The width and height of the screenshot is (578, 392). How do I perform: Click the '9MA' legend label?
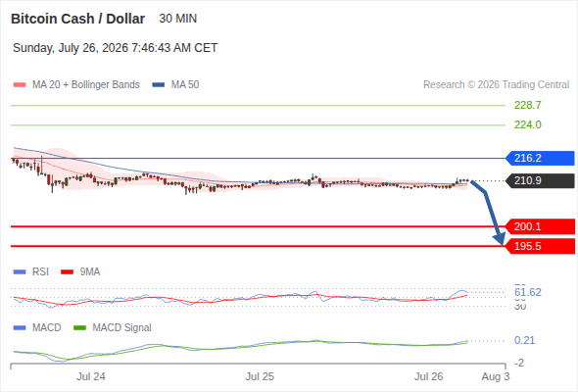90,272
